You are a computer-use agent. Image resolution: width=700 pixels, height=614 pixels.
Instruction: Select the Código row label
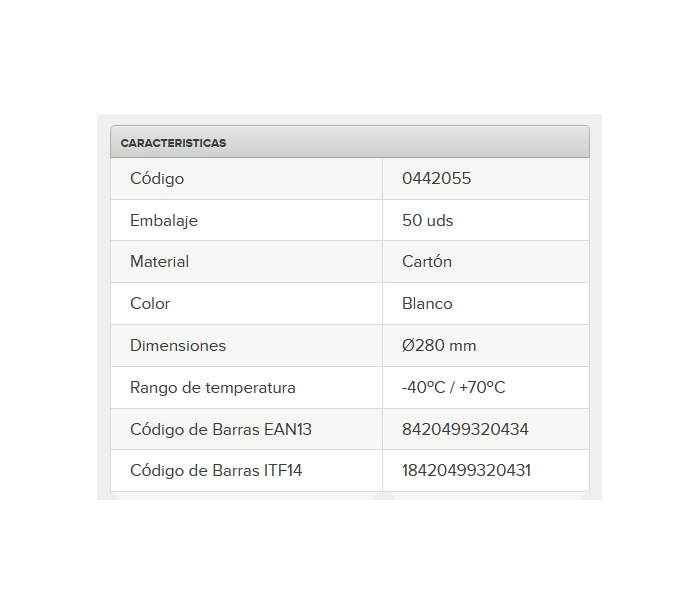(157, 179)
